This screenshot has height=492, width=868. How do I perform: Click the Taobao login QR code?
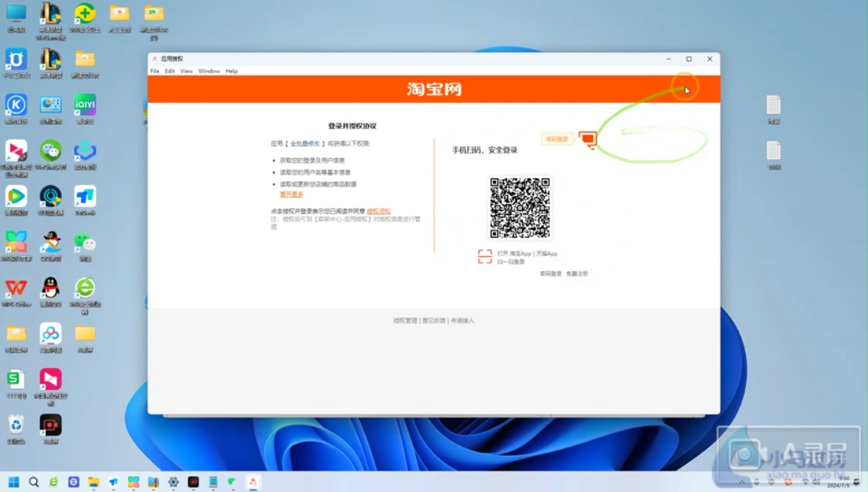pos(520,208)
